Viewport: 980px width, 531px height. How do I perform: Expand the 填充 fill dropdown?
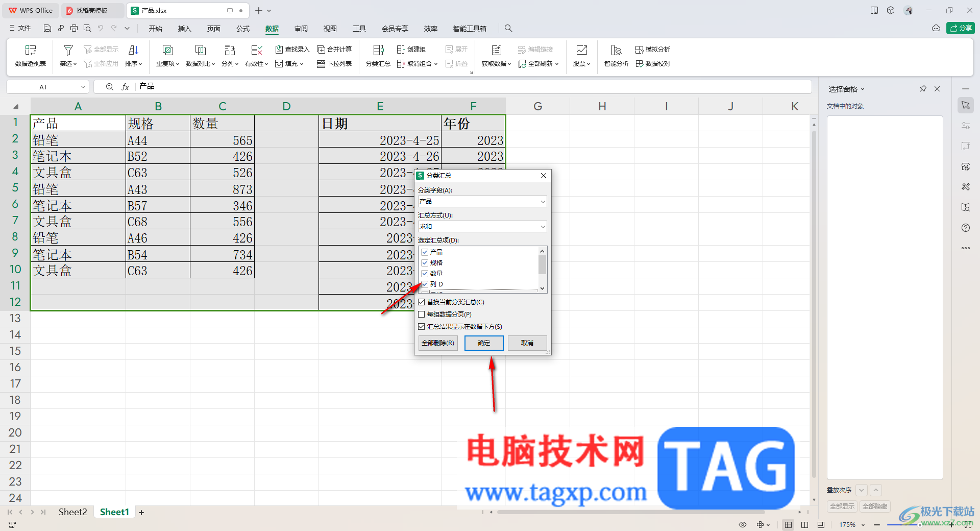click(302, 64)
